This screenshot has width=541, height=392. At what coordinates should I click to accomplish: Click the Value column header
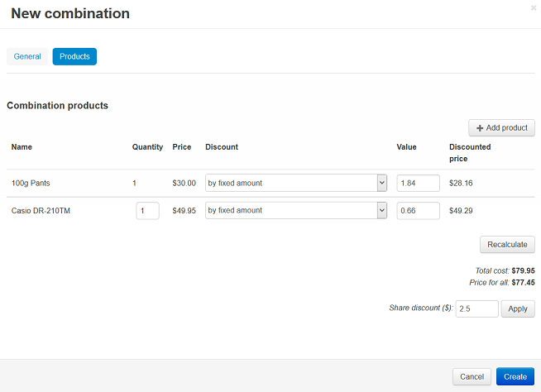tap(406, 147)
